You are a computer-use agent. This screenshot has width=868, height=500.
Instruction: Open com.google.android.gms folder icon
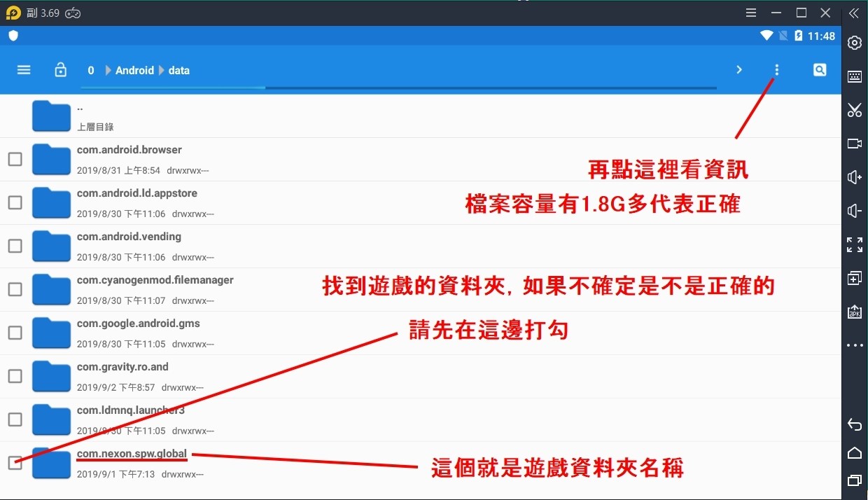coord(51,333)
